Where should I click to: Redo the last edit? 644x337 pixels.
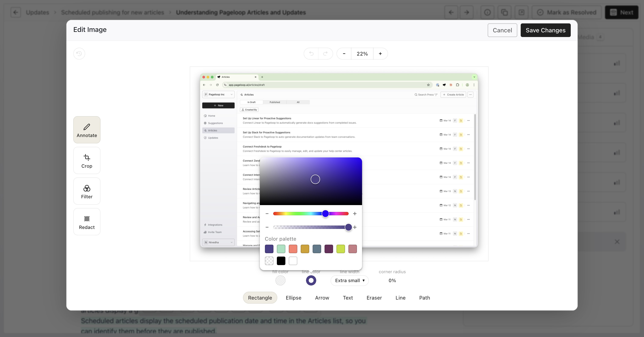point(325,54)
